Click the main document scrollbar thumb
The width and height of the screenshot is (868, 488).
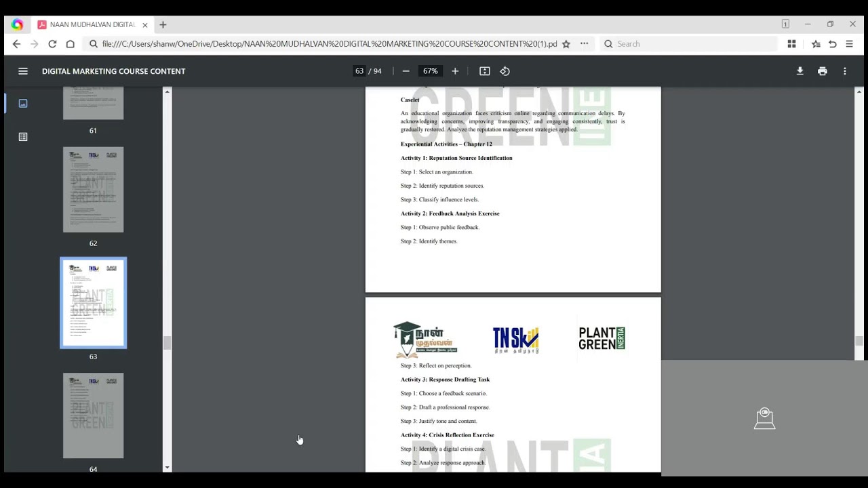(x=859, y=341)
